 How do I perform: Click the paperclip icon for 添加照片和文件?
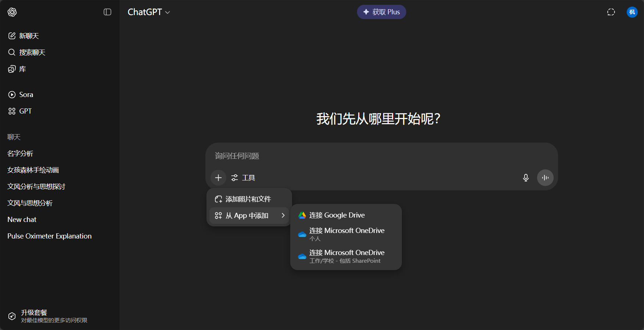pyautogui.click(x=218, y=199)
